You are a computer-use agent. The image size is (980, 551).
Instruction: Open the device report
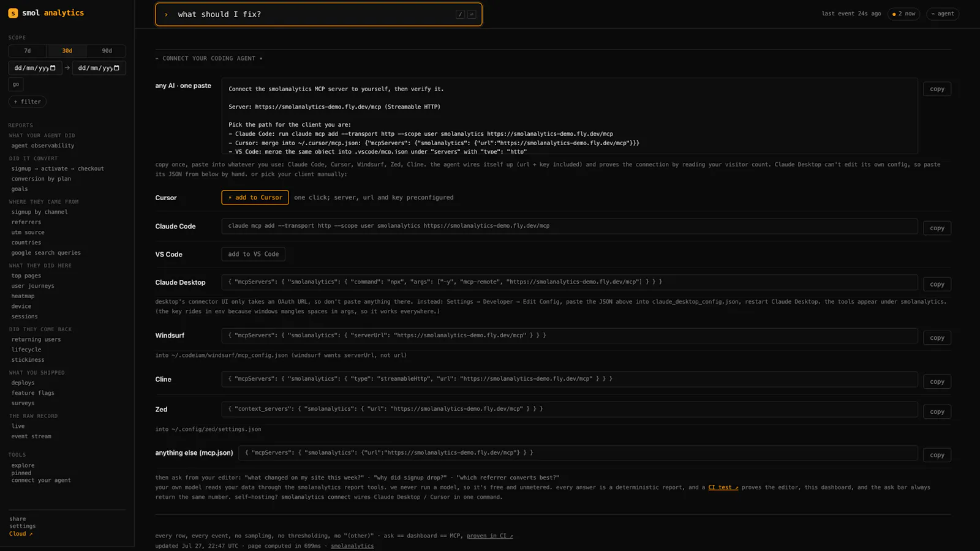tap(21, 306)
